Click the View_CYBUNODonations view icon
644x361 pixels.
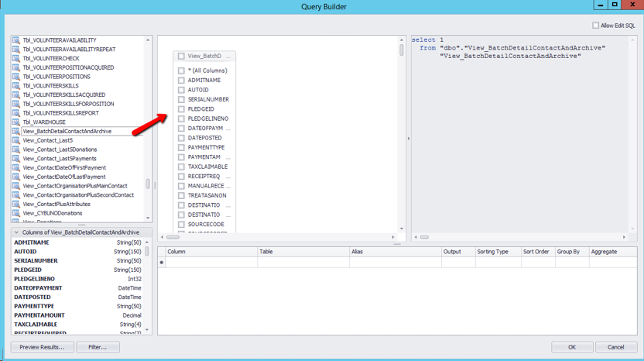[16, 213]
